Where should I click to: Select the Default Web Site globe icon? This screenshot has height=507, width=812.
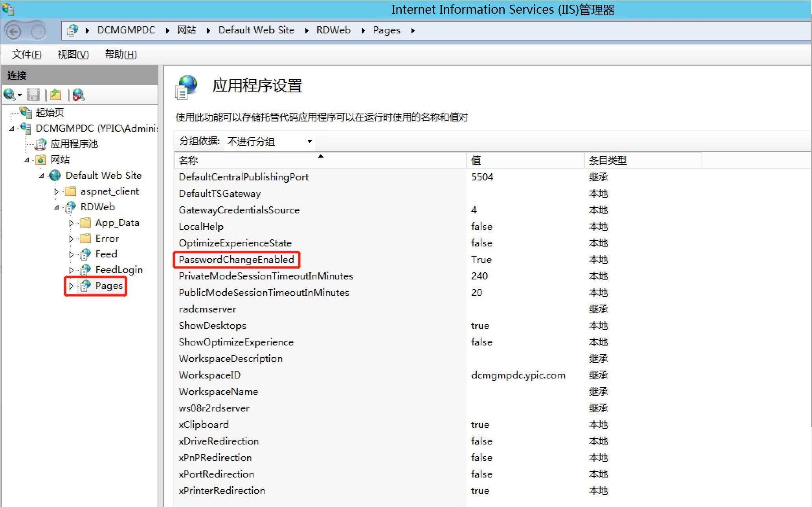point(55,176)
